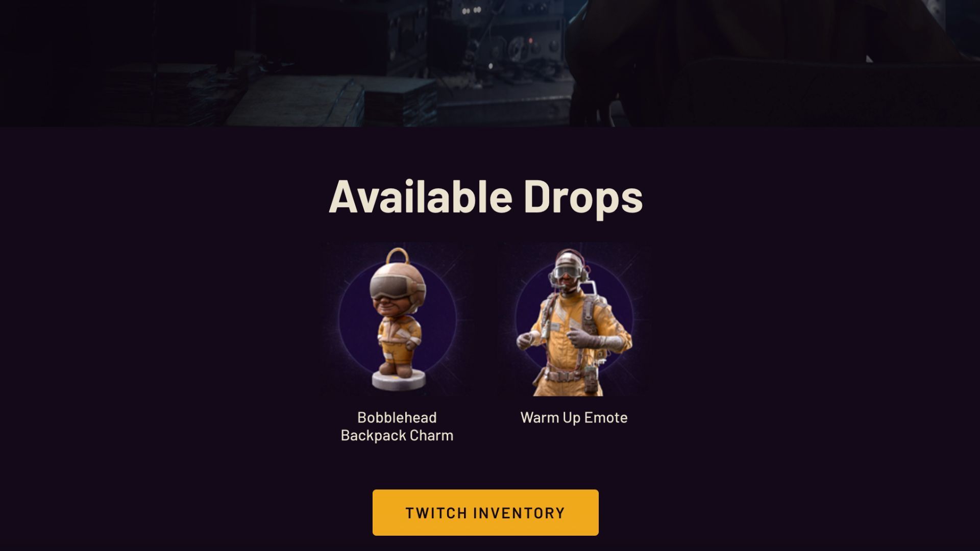Click the word Drops in the heading
The image size is (980, 551).
583,197
